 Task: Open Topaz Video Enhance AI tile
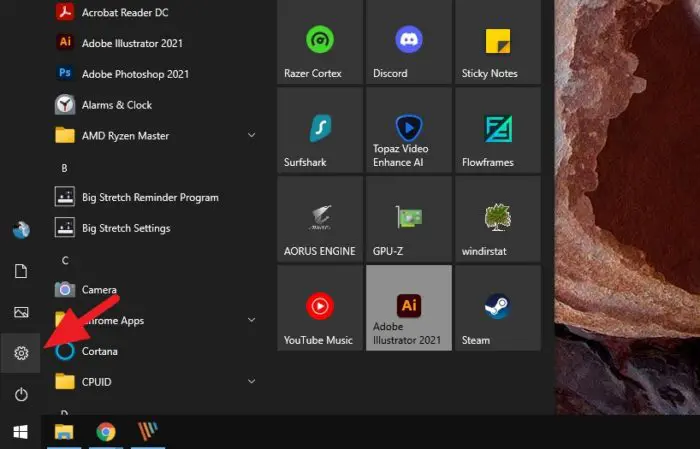point(409,130)
